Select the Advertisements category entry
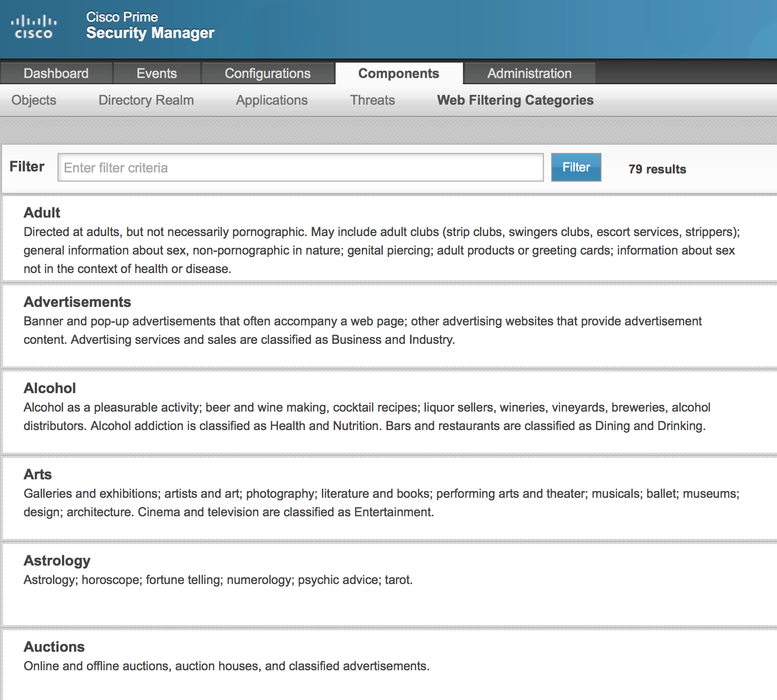777x700 pixels. tap(77, 302)
